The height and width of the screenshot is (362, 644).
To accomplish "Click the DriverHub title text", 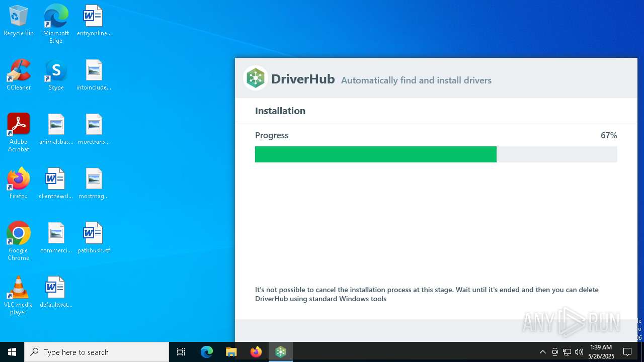I will [303, 79].
